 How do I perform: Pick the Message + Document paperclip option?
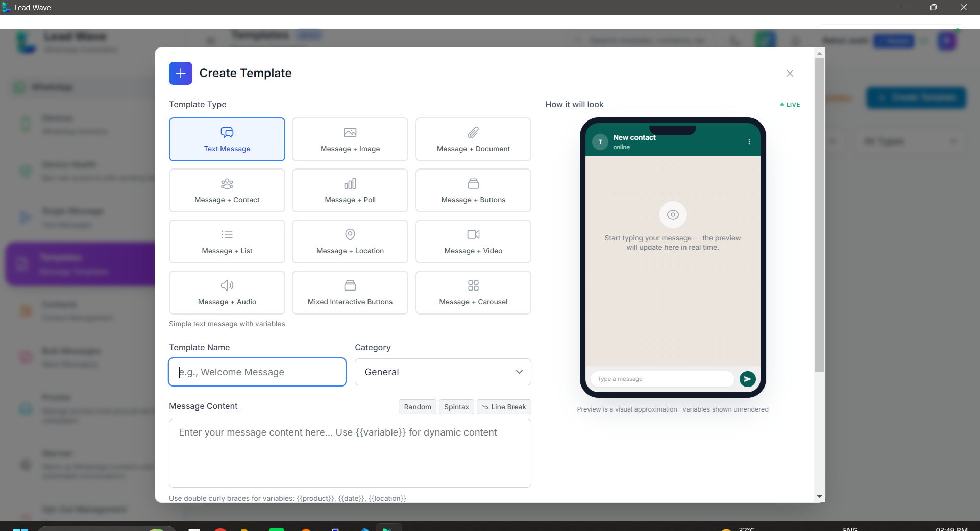tap(473, 139)
